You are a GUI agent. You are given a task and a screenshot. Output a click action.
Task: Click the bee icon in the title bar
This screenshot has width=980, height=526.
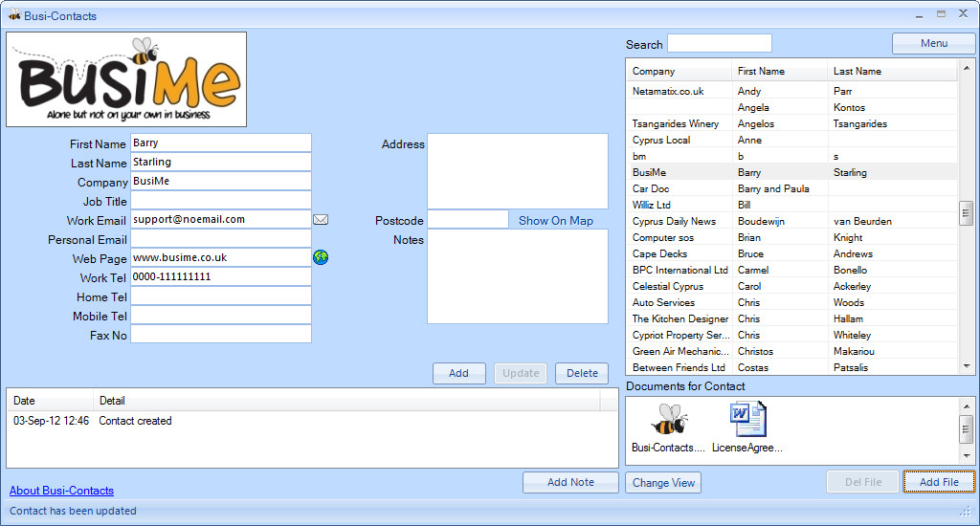(13, 15)
